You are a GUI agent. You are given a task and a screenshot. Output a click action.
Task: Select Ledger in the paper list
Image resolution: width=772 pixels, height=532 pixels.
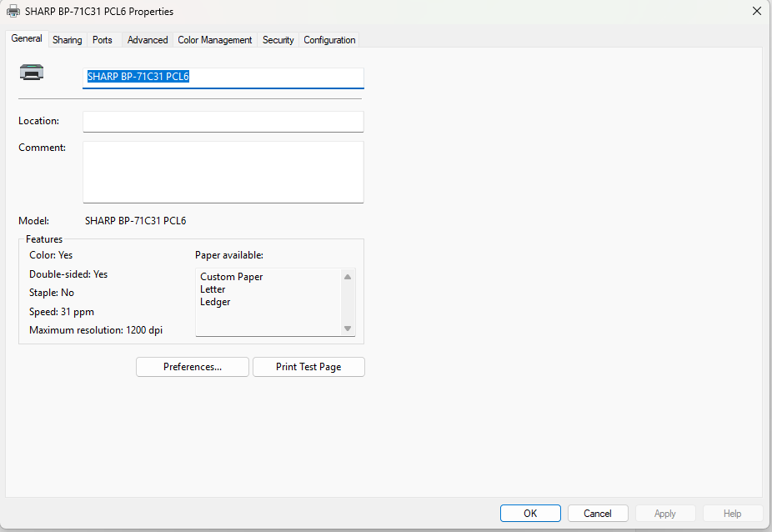[215, 302]
